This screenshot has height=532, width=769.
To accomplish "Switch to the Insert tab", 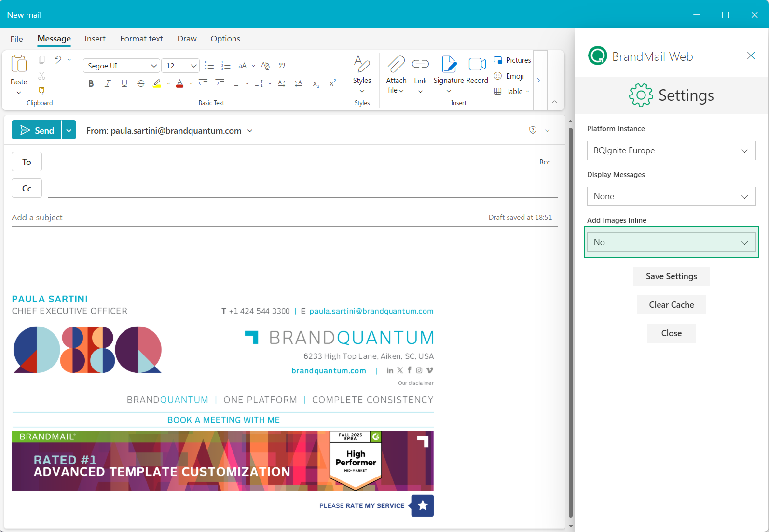I will point(95,39).
